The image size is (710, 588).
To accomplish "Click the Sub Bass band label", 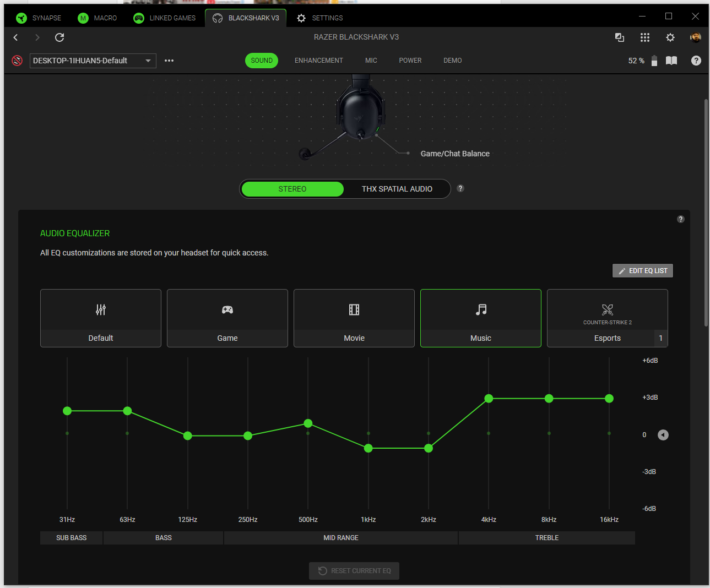I will (72, 538).
